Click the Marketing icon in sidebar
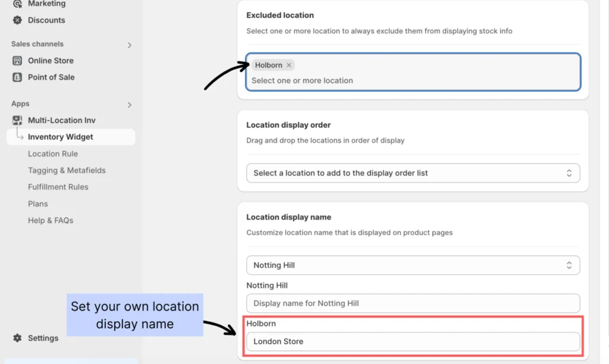Image resolution: width=609 pixels, height=364 pixels. coord(17,4)
